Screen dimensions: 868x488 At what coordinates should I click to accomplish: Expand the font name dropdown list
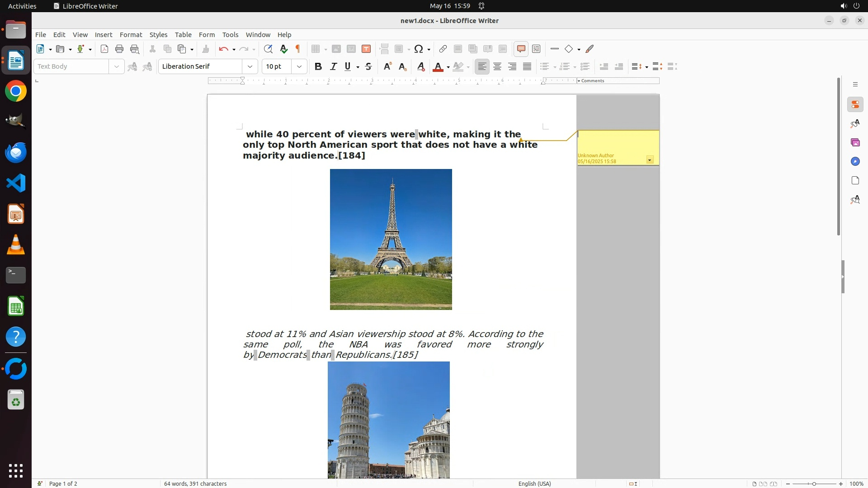coord(250,67)
